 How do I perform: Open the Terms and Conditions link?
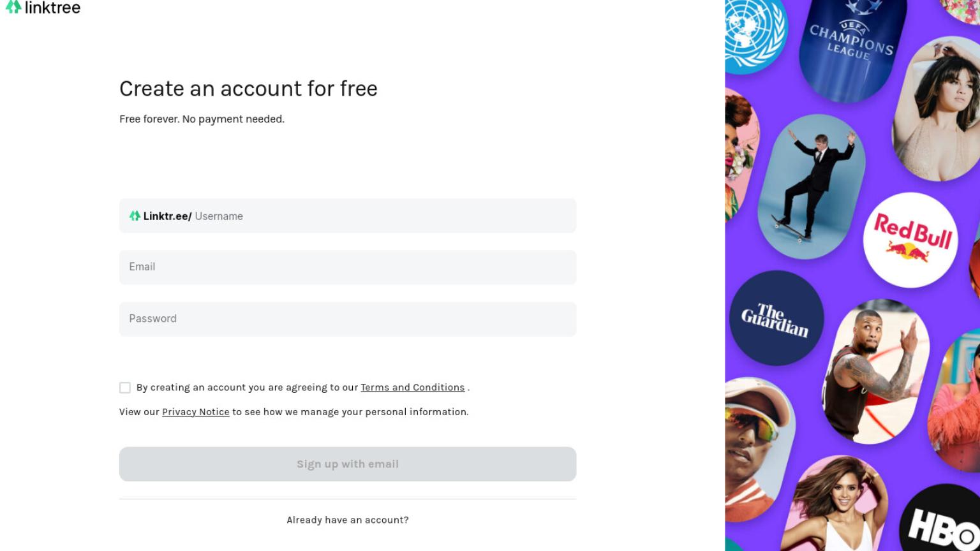tap(413, 388)
